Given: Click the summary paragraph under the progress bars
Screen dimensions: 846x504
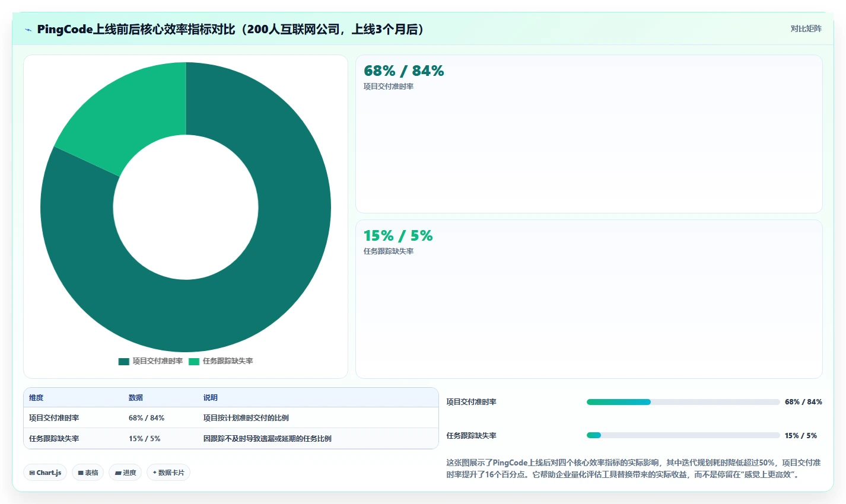Looking at the screenshot, I should click(634, 468).
